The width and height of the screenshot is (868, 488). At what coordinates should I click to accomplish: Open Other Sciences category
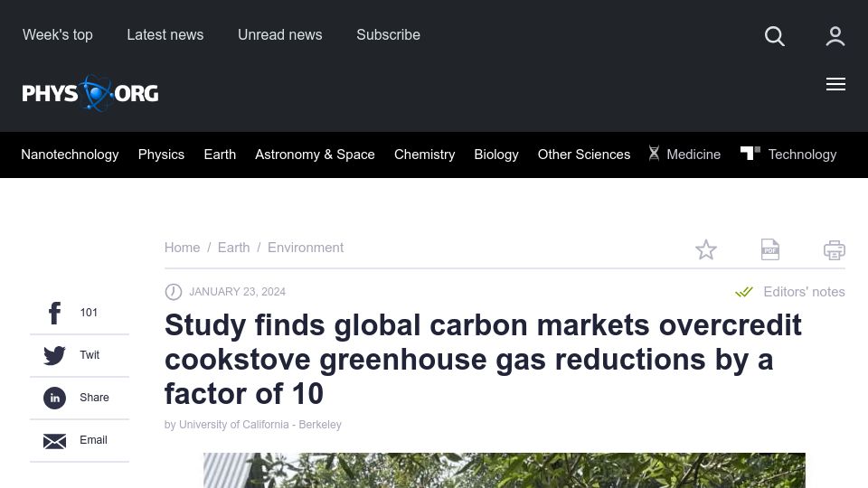pos(583,155)
